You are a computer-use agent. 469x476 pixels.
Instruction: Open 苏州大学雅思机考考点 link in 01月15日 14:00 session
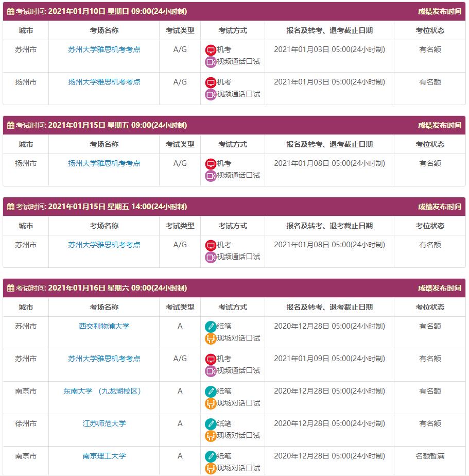(104, 245)
